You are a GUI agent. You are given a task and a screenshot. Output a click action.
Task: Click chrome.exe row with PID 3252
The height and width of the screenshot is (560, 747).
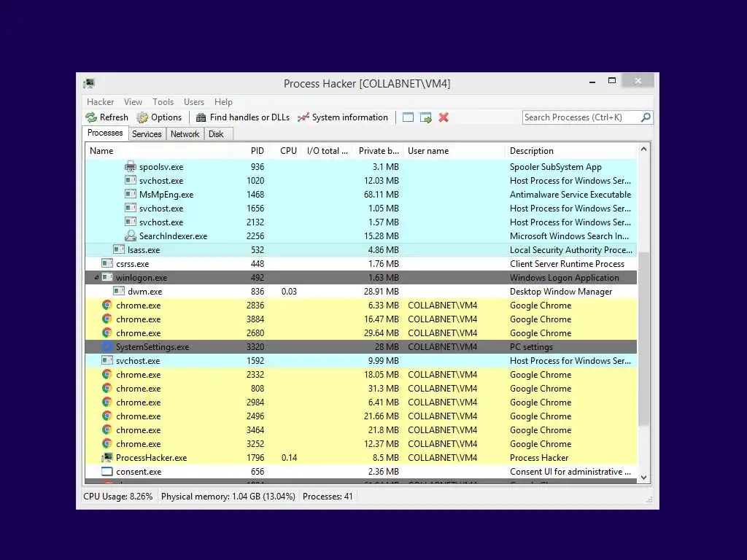(x=361, y=443)
